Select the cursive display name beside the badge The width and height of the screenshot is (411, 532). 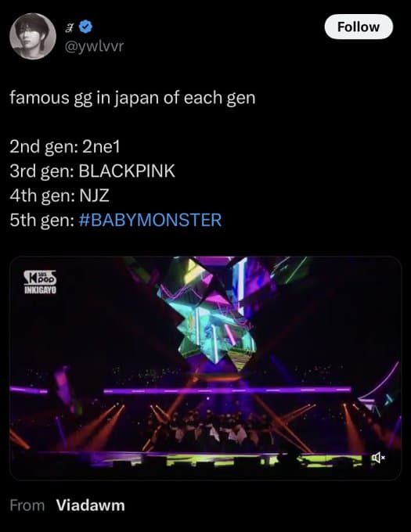pos(69,27)
